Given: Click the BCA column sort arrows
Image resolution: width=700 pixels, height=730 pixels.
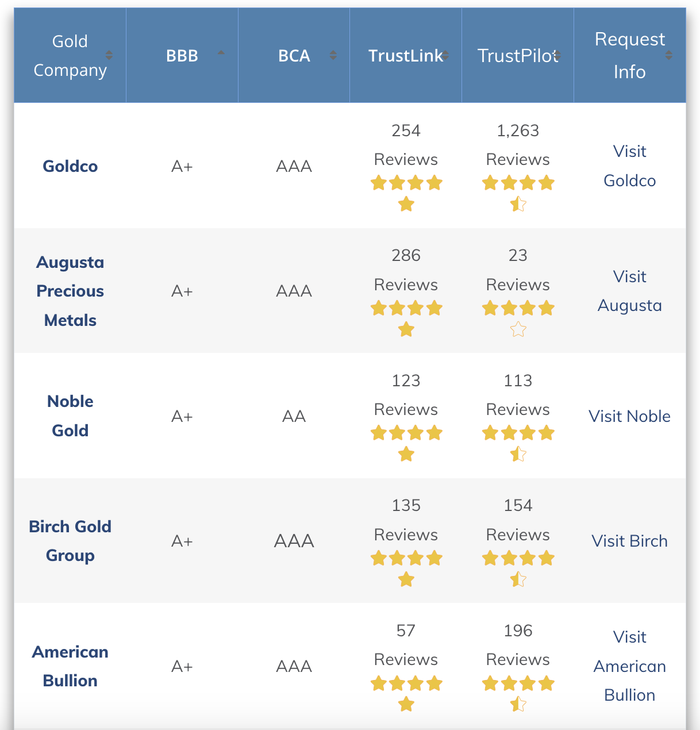Looking at the screenshot, I should point(333,55).
